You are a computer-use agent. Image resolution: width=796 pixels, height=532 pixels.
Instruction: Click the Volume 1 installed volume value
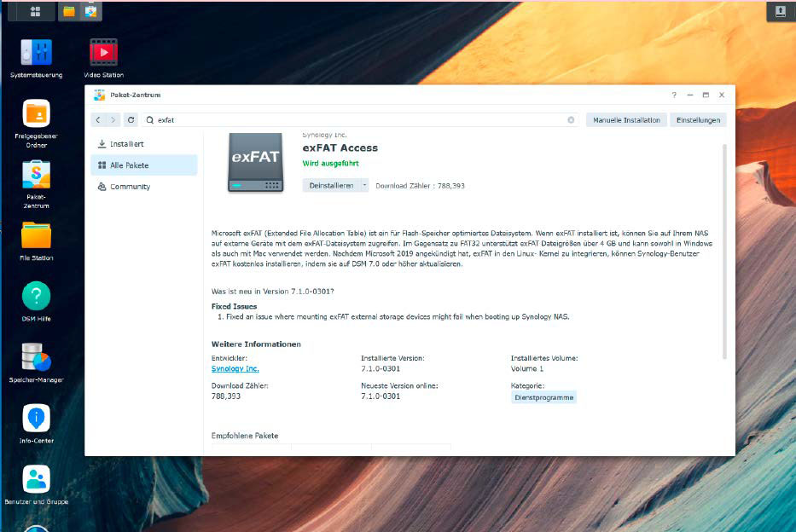point(527,368)
